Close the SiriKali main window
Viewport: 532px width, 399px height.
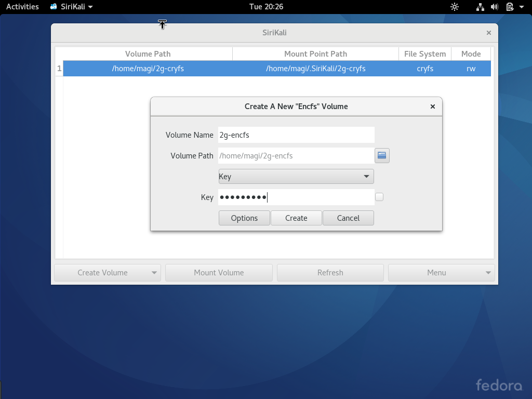point(488,33)
